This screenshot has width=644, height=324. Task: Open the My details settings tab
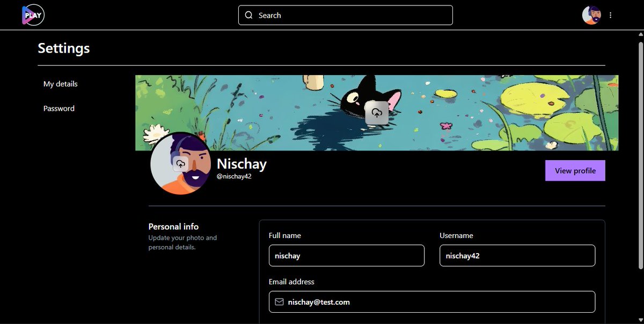point(61,84)
